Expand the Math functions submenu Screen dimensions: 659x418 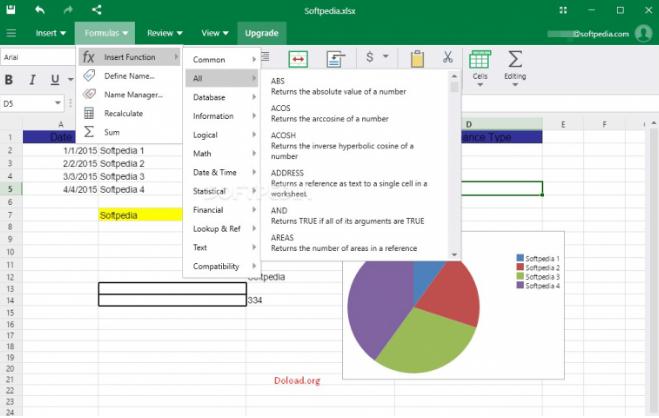pos(221,153)
